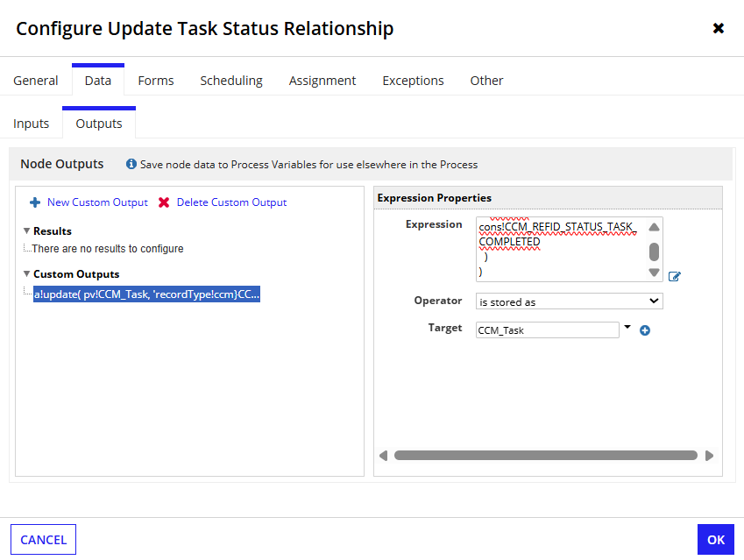Screen dimensions: 744x560
Task: Click the info icon beside Node Outputs
Action: (x=131, y=164)
